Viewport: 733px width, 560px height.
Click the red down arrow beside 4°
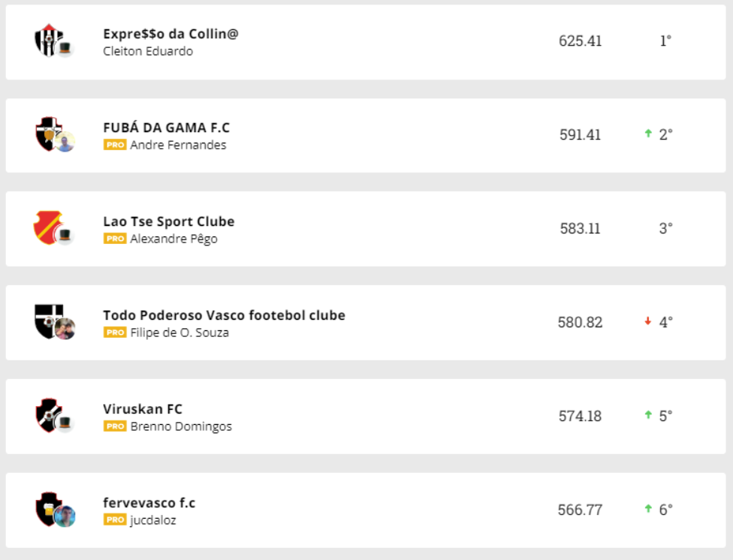coord(648,321)
